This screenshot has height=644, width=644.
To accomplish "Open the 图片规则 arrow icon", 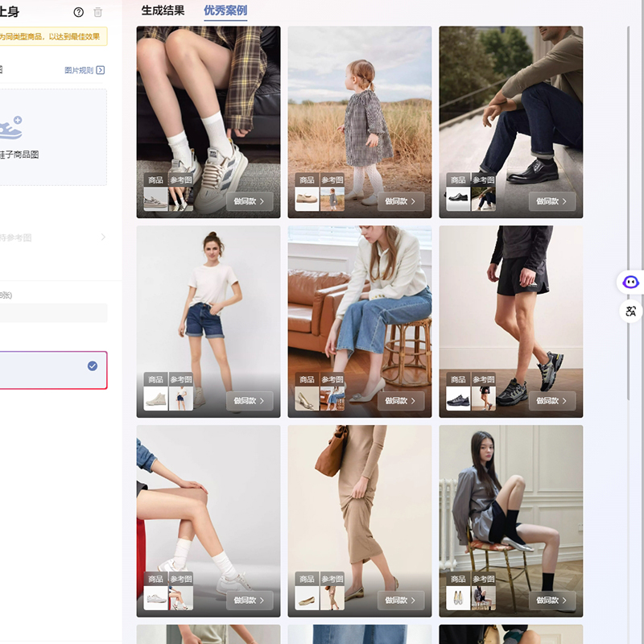I will 100,70.
